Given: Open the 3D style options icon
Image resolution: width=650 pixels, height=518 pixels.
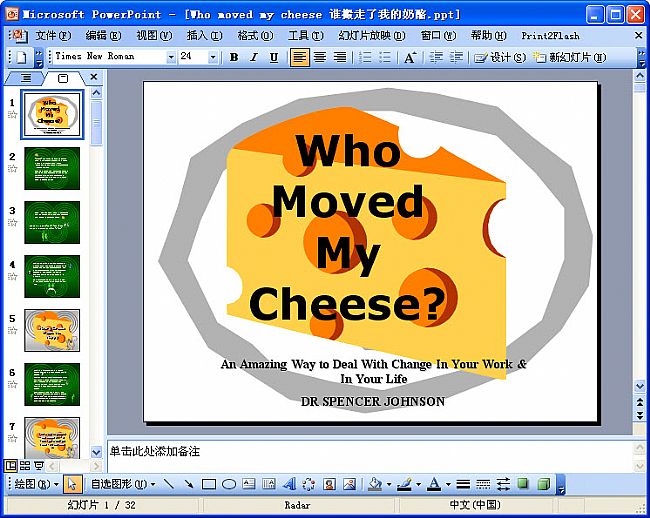Looking at the screenshot, I should point(543,484).
